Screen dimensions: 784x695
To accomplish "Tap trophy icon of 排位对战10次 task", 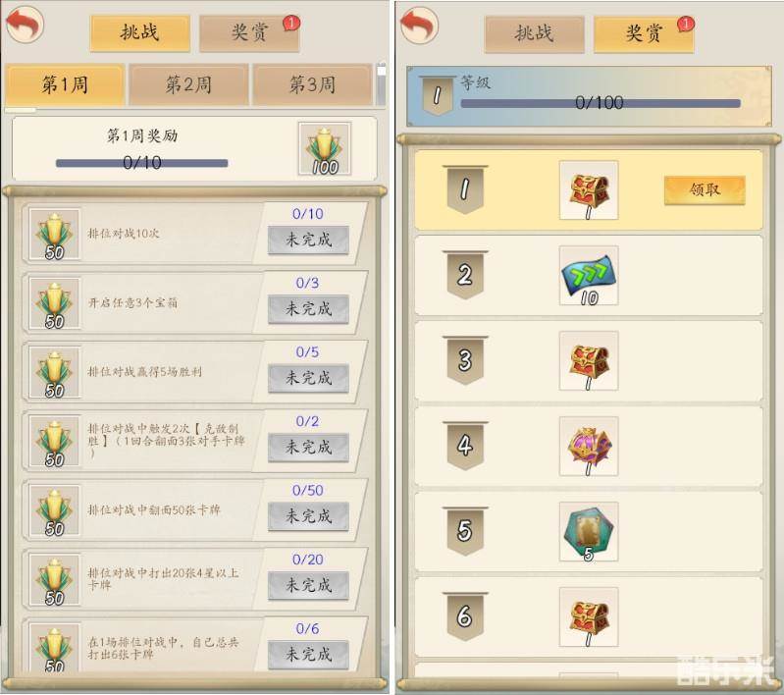I will pyautogui.click(x=54, y=235).
